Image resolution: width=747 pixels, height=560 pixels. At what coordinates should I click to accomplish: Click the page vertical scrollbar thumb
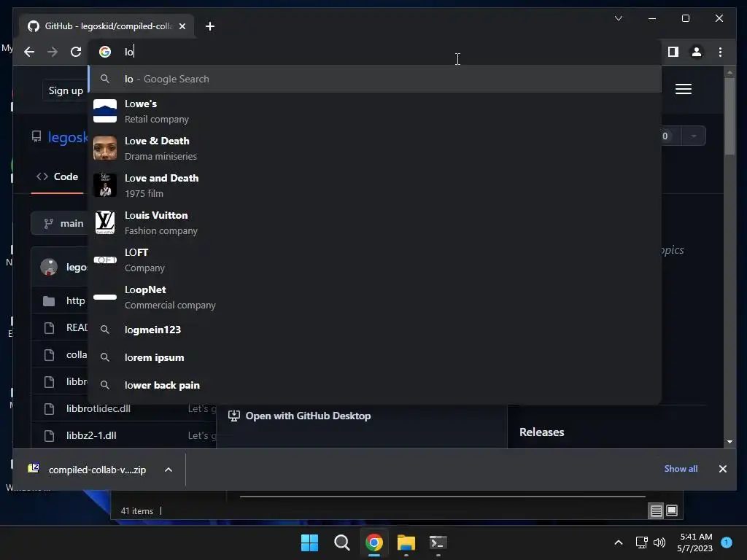click(729, 116)
